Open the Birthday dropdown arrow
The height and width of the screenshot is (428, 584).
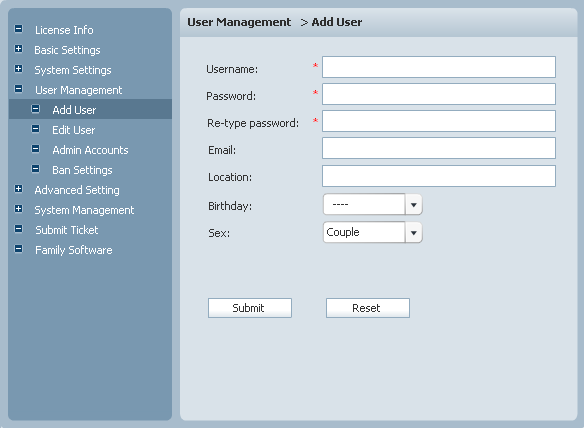413,205
